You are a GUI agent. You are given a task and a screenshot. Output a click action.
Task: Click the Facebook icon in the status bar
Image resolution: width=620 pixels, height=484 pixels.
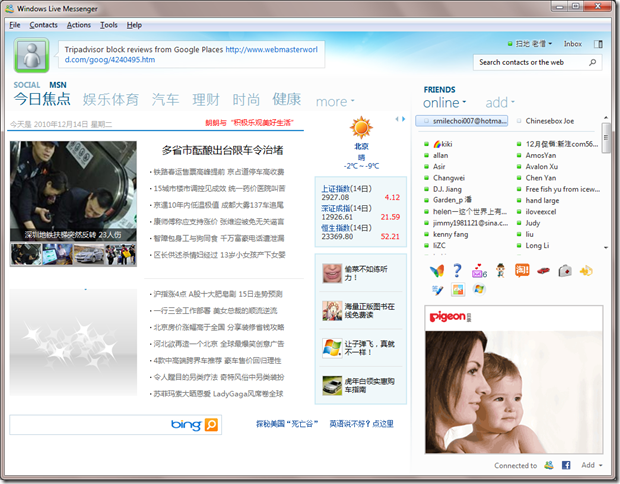tap(566, 465)
